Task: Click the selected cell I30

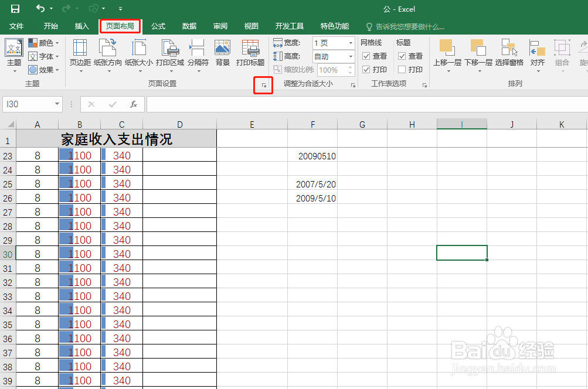Action: click(x=461, y=253)
